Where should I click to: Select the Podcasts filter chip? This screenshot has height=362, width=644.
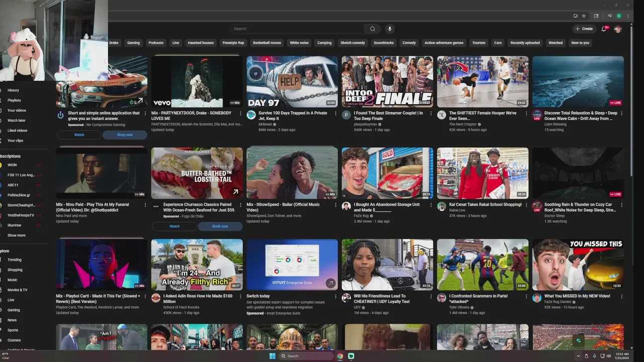pos(156,43)
